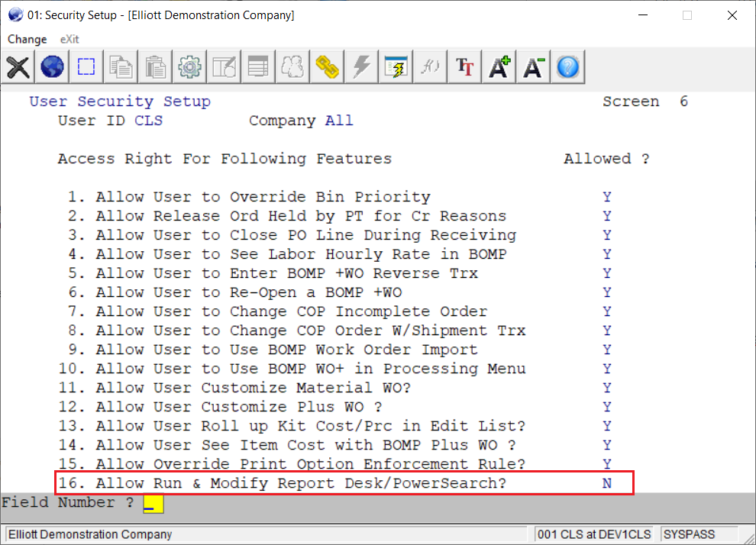Viewport: 756px width, 545px height.
Task: Select the dashed rectangle selection tool
Action: (x=86, y=67)
